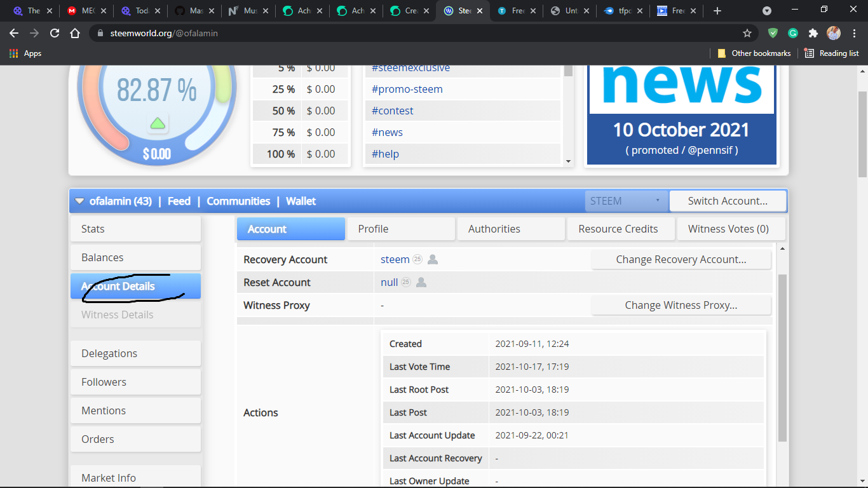Open a new browser tab
868x488 pixels.
point(717,11)
